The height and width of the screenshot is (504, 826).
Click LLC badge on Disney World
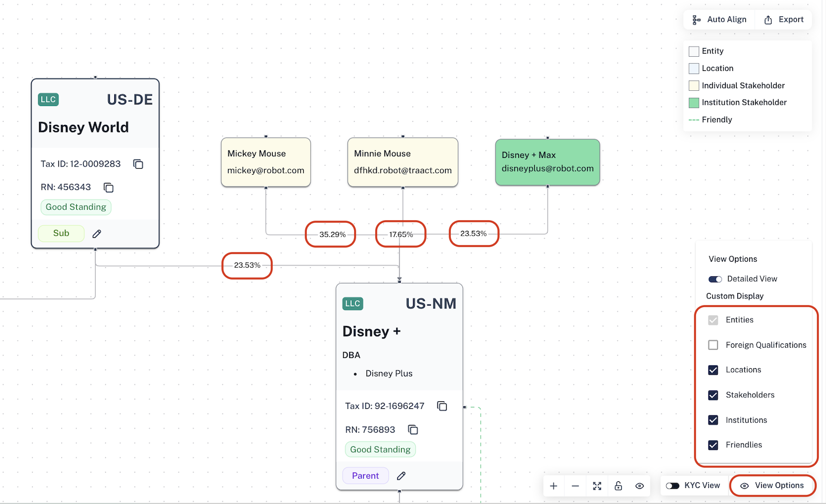tap(48, 100)
